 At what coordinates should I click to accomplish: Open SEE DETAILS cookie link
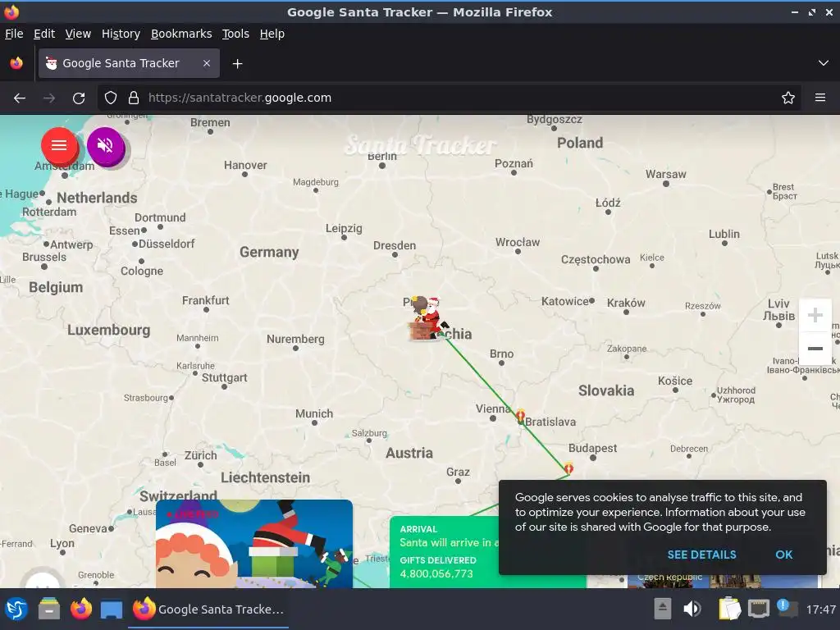pyautogui.click(x=701, y=555)
